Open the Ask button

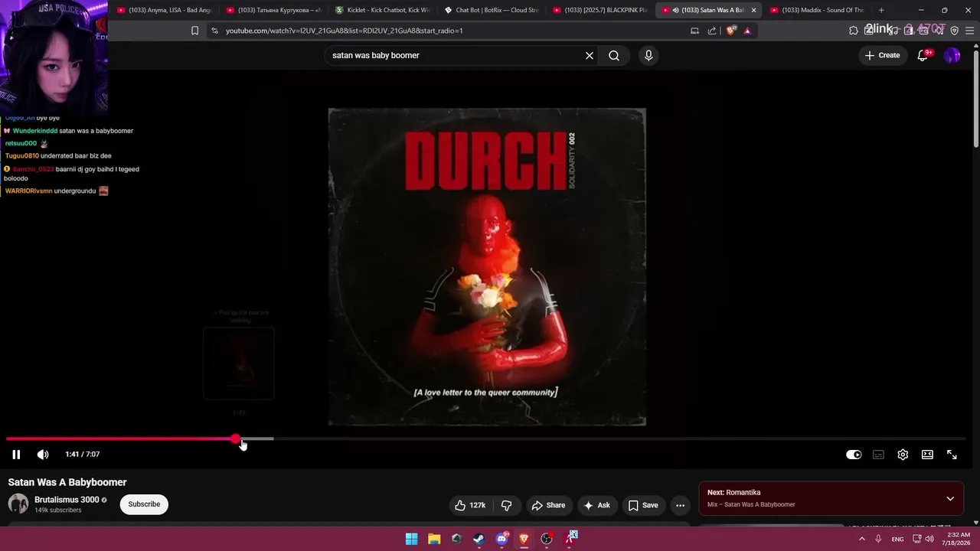[x=596, y=505]
